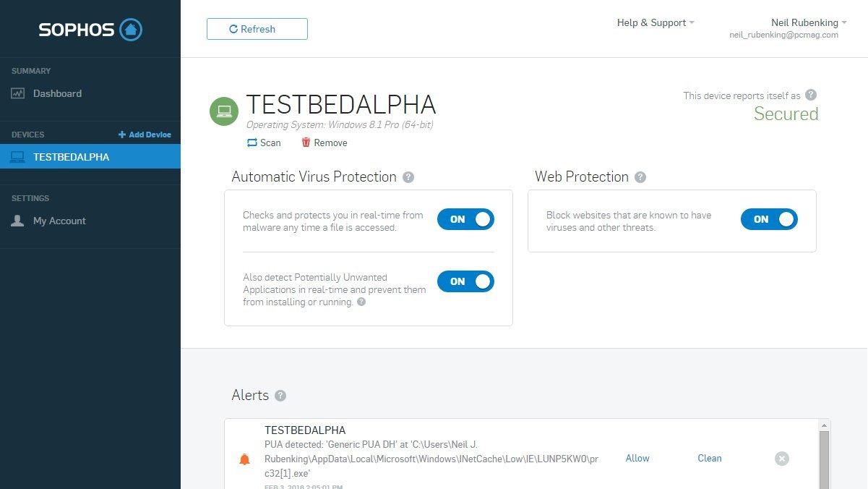Click the Alerts help question icon
Viewport: 868px width, 489px height.
pos(280,396)
